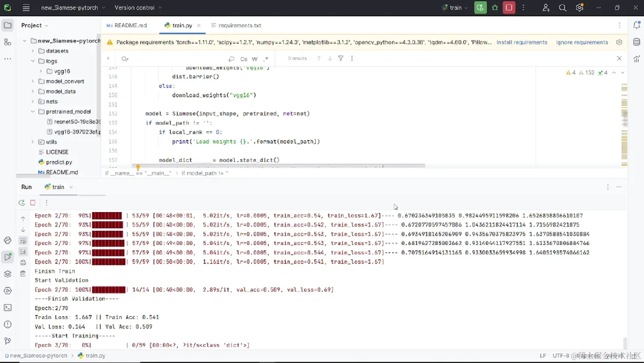Open the main hamburger menu

pos(26,7)
